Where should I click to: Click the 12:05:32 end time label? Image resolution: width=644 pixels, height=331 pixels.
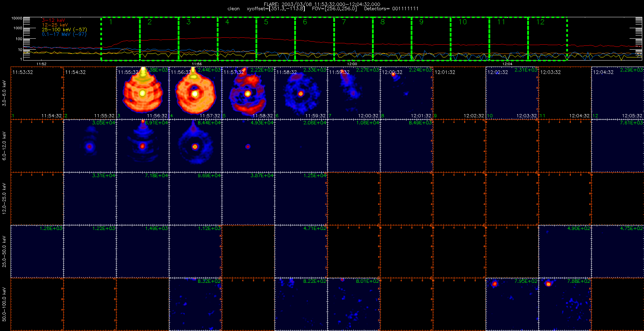coord(632,116)
